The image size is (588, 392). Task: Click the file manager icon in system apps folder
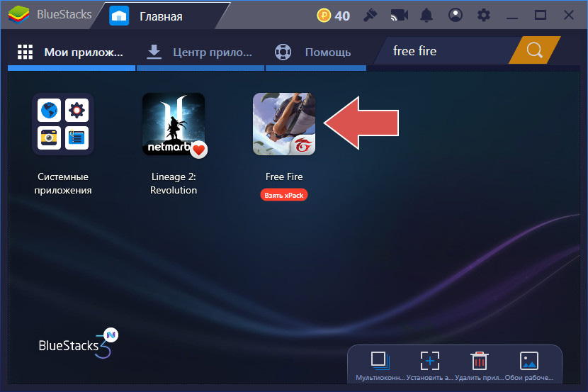click(x=77, y=138)
